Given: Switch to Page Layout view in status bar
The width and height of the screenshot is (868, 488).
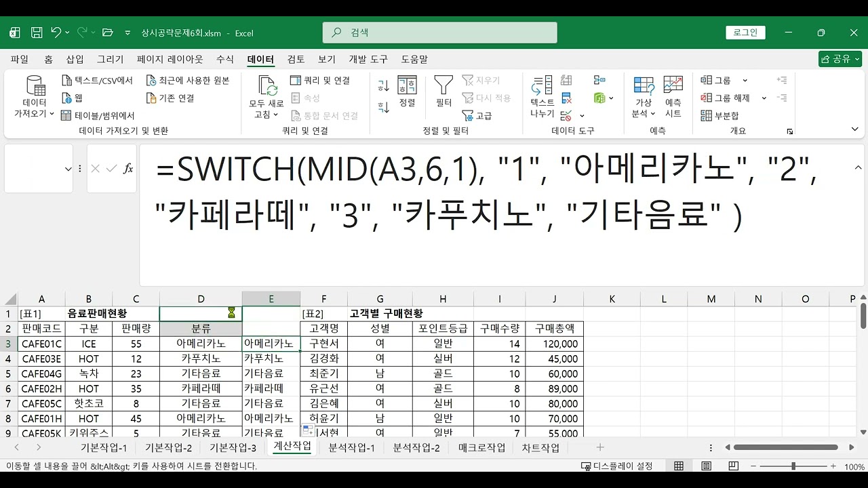Looking at the screenshot, I should tap(705, 466).
